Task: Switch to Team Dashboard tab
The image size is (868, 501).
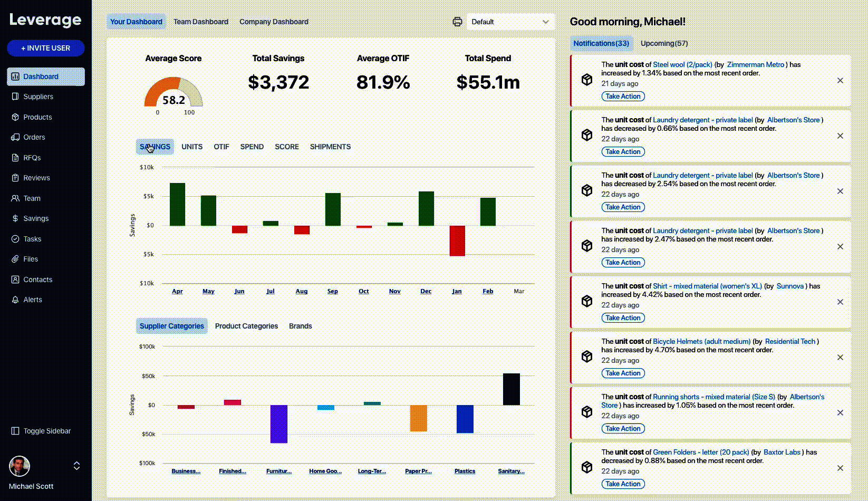Action: pyautogui.click(x=200, y=22)
